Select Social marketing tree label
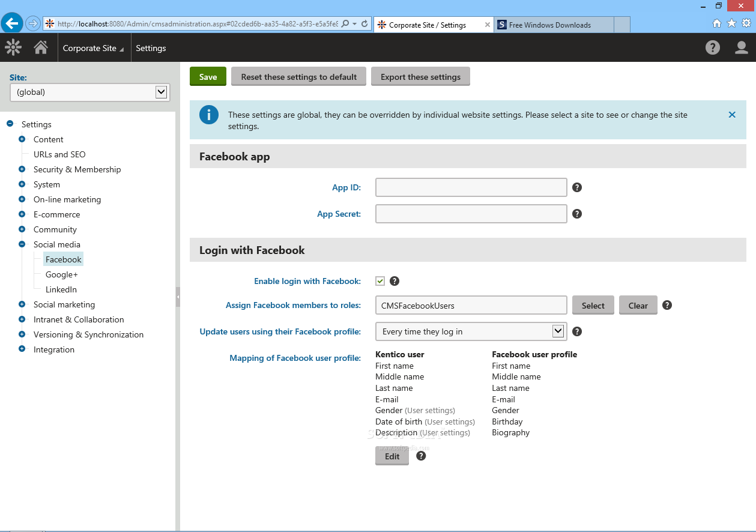This screenshot has height=532, width=756. click(64, 304)
